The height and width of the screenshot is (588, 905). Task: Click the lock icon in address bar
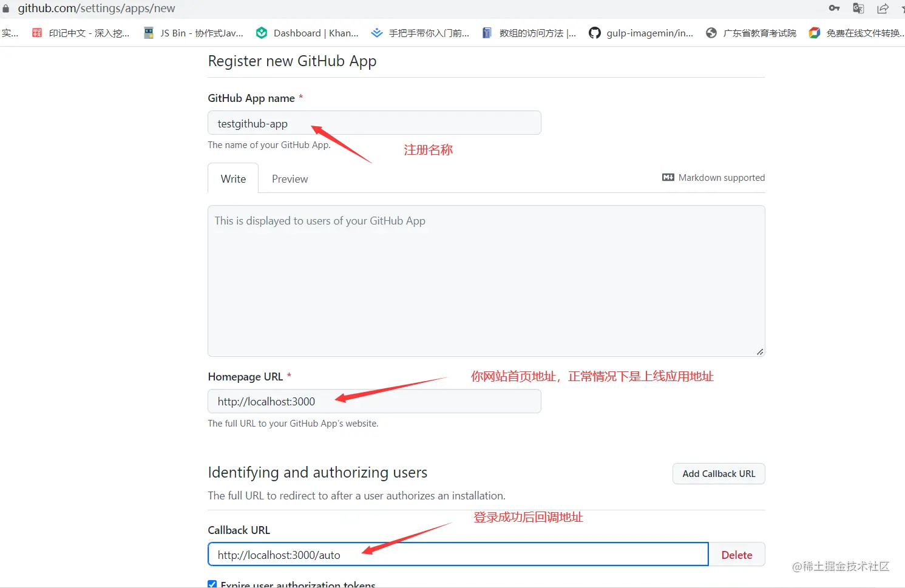6,8
